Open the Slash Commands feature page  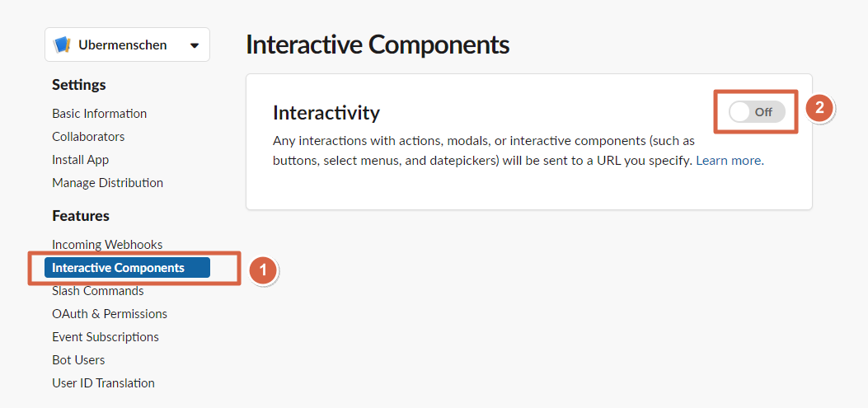coord(97,291)
